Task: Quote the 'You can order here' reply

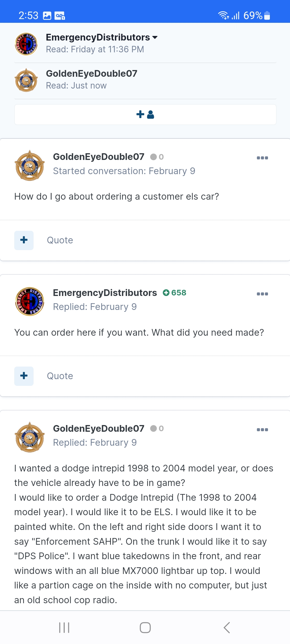Action: coord(60,376)
